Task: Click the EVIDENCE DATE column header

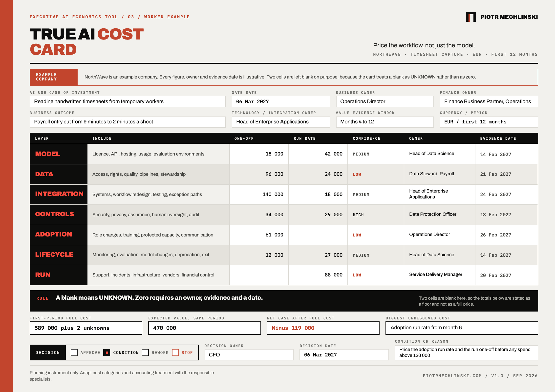Action: tap(498, 138)
